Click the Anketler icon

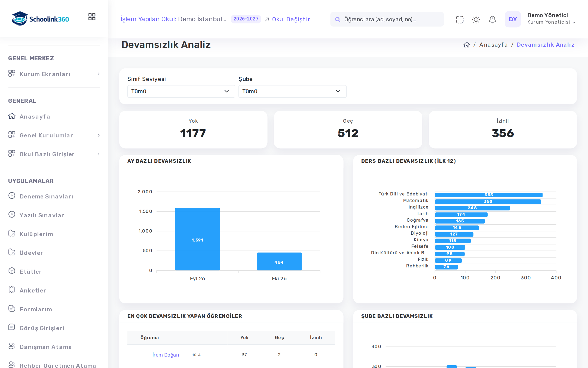click(x=12, y=290)
